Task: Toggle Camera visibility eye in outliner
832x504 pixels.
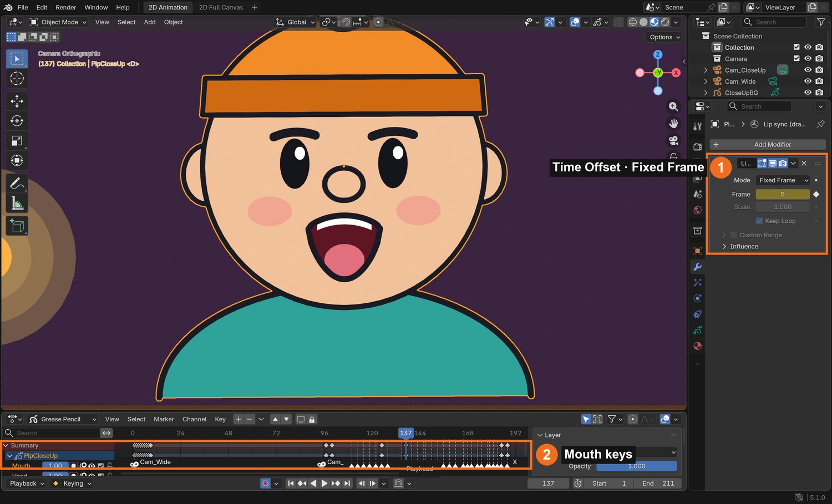Action: click(x=808, y=59)
